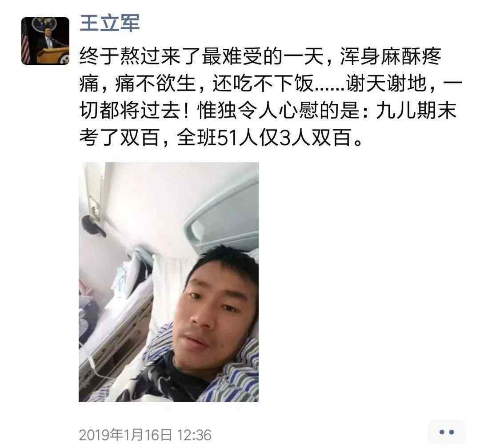Click the text line starting 痛，痛不欲生
The image size is (480, 448).
click(271, 83)
